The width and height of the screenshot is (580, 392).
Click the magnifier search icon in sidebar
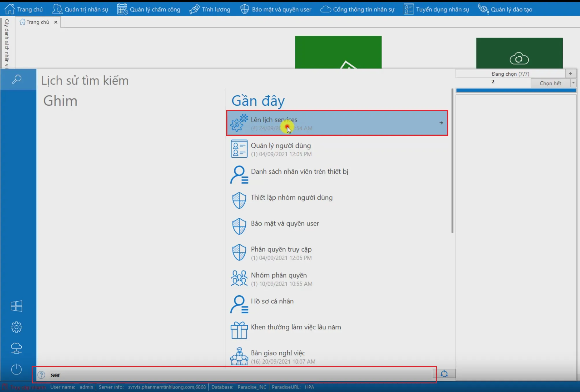click(x=17, y=79)
